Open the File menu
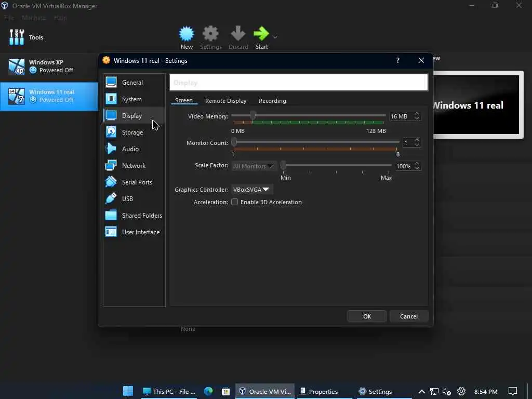This screenshot has width=532, height=399. tap(9, 18)
